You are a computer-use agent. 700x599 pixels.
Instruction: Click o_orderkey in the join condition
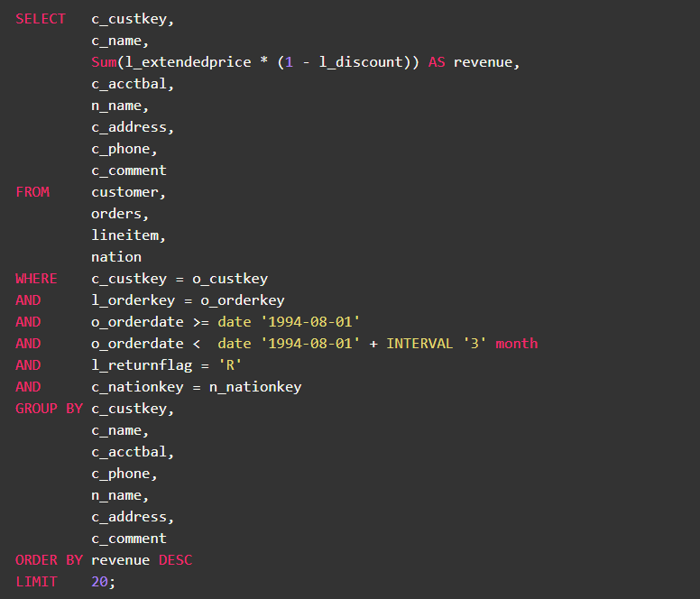point(243,300)
